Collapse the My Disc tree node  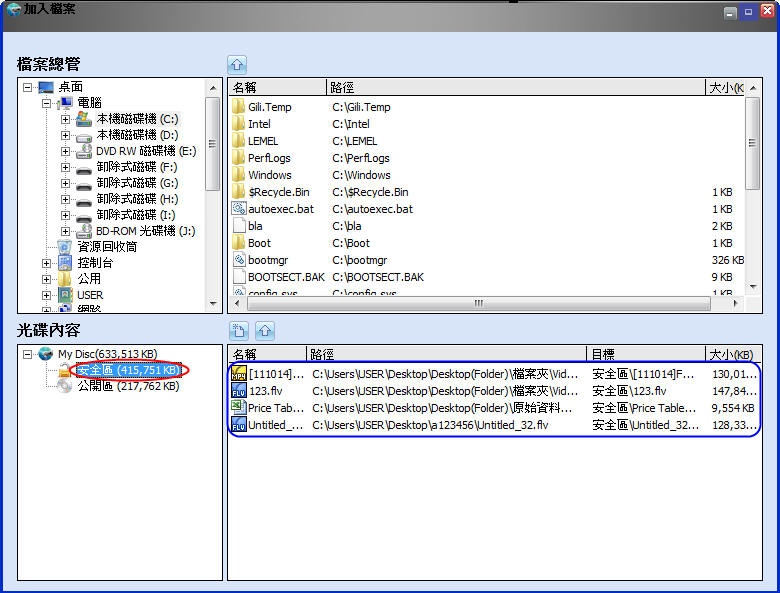pyautogui.click(x=27, y=354)
